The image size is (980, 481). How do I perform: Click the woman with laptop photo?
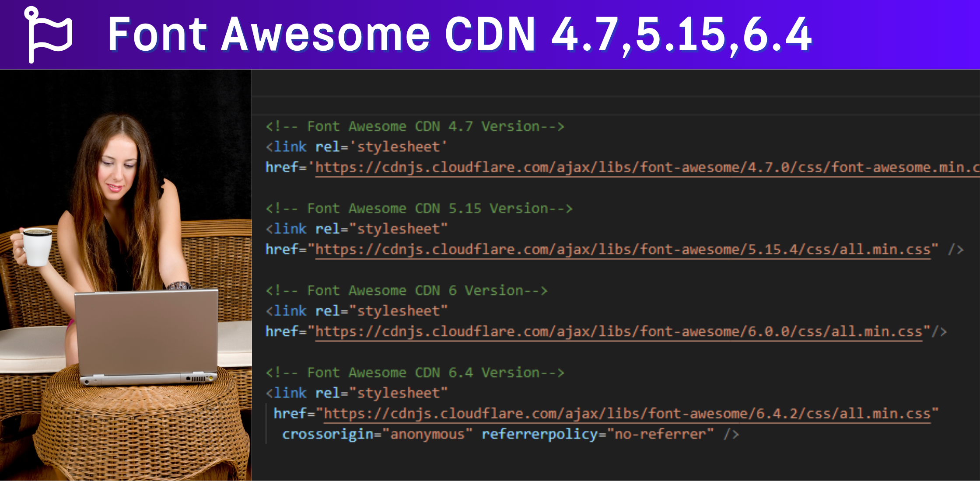[x=126, y=275]
